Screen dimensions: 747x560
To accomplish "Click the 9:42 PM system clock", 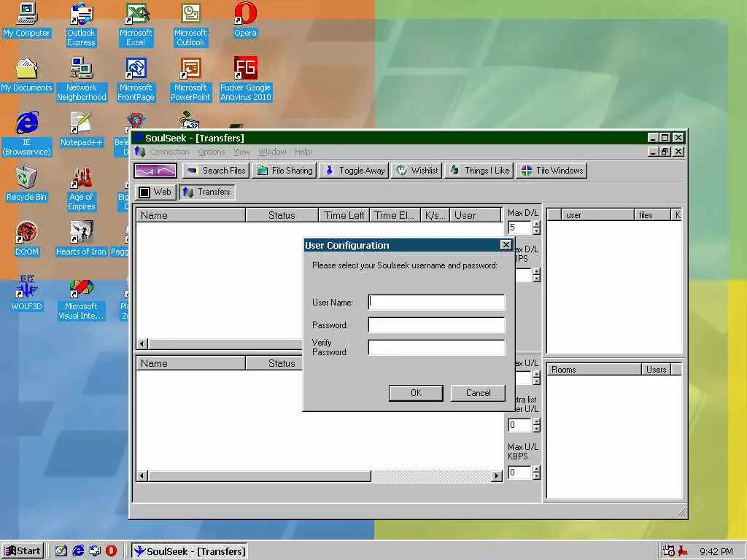I will pyautogui.click(x=716, y=551).
